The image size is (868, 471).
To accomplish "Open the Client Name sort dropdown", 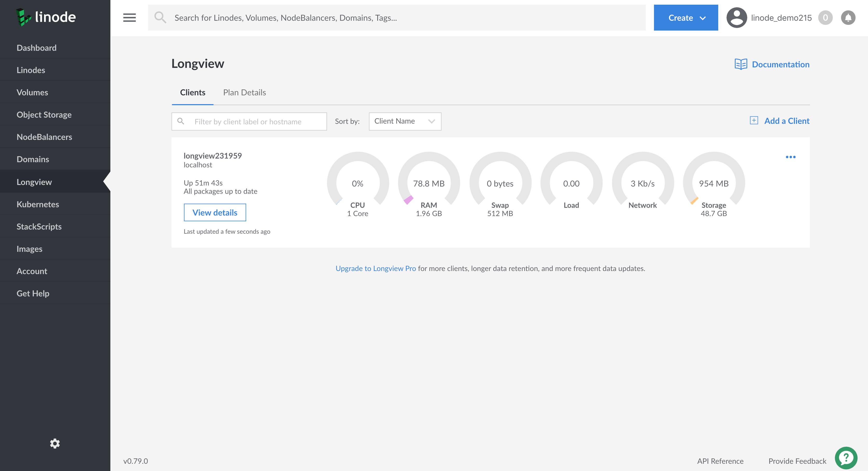I will [x=405, y=121].
